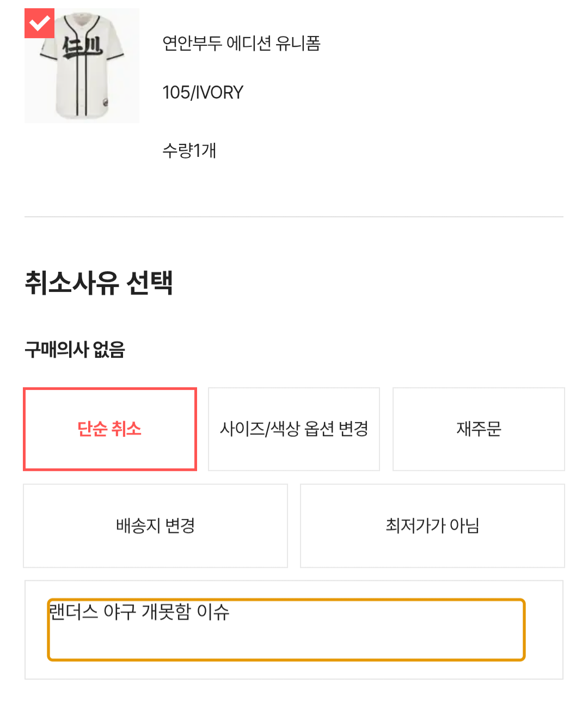Place cursor in typed text 랜더스 야구 개못함 이슈

click(x=139, y=612)
